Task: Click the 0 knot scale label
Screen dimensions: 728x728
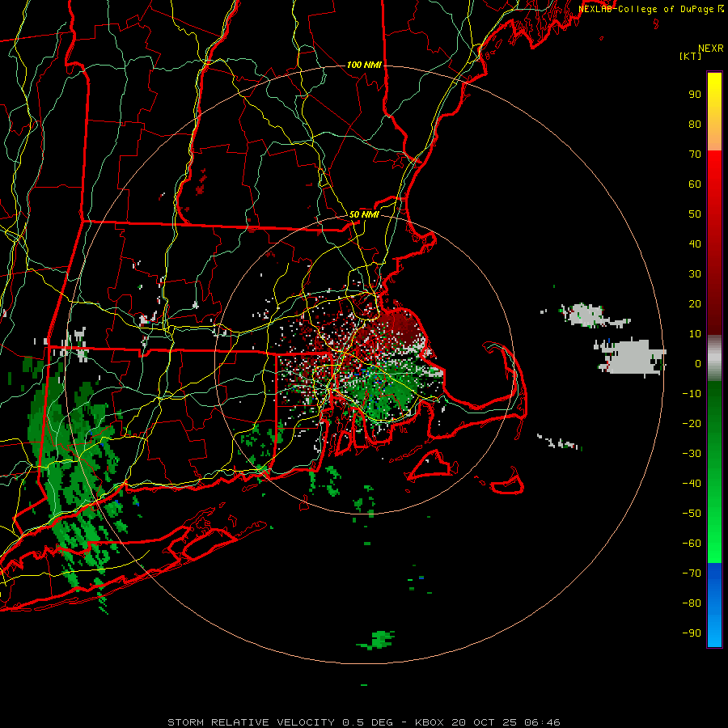Action: [x=698, y=364]
